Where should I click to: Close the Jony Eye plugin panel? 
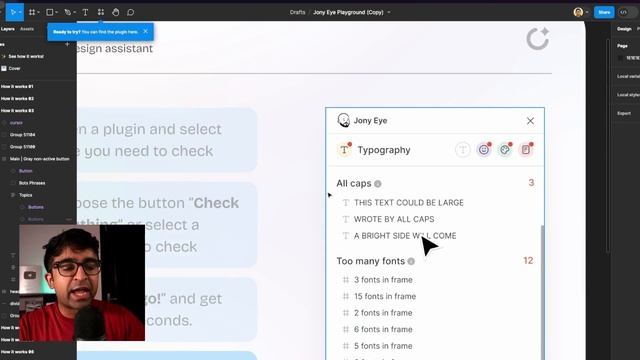tap(530, 121)
